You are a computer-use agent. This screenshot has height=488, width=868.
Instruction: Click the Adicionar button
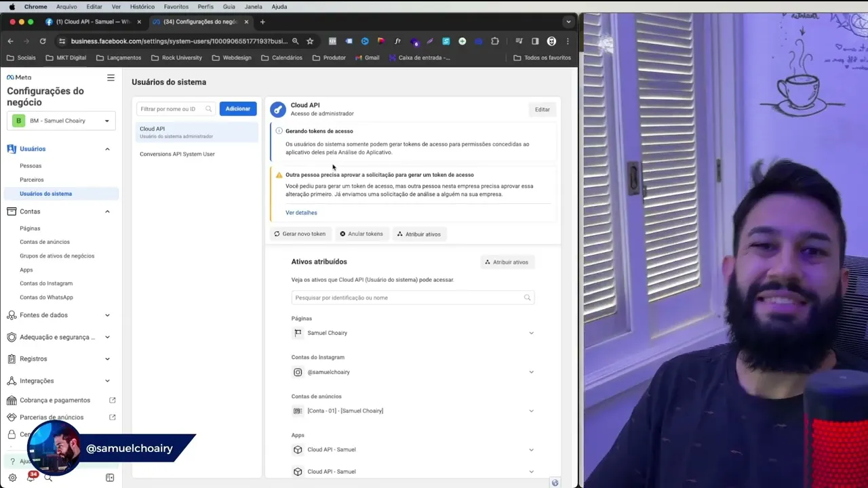click(x=238, y=108)
